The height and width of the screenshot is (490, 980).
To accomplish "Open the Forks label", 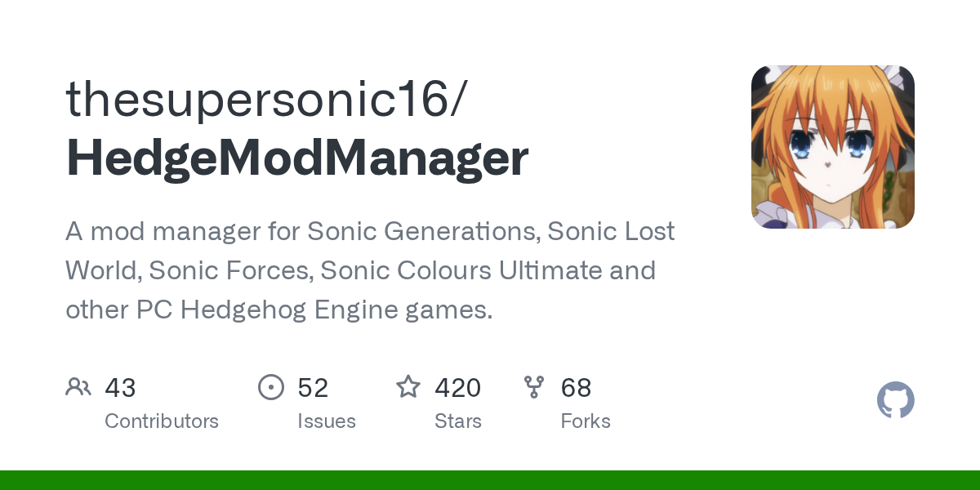I will pyautogui.click(x=586, y=421).
